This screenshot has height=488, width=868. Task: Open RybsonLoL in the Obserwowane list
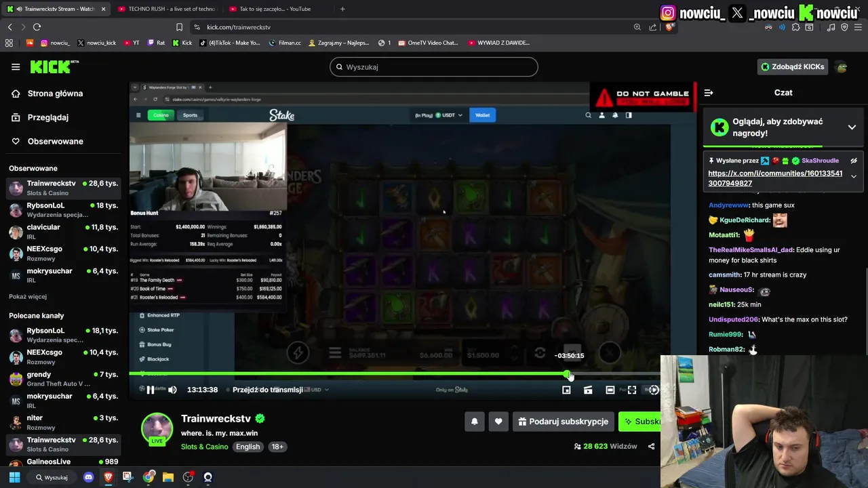[x=64, y=209]
